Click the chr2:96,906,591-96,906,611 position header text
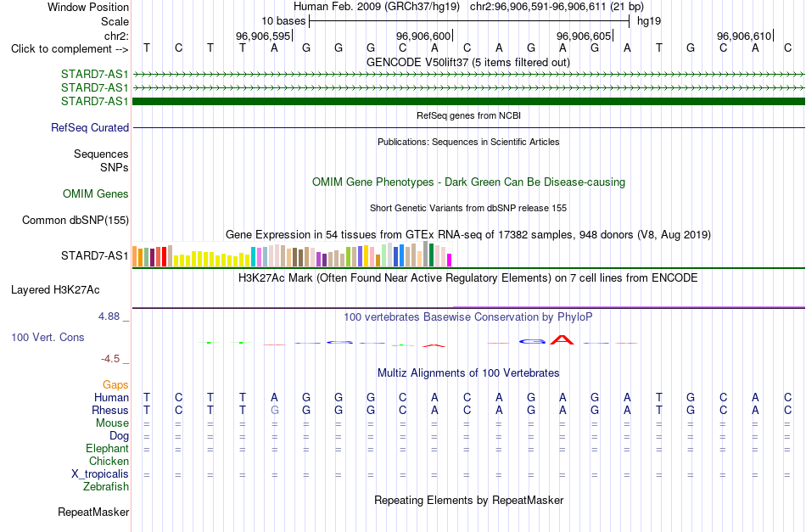This screenshot has width=806, height=532. [557, 7]
